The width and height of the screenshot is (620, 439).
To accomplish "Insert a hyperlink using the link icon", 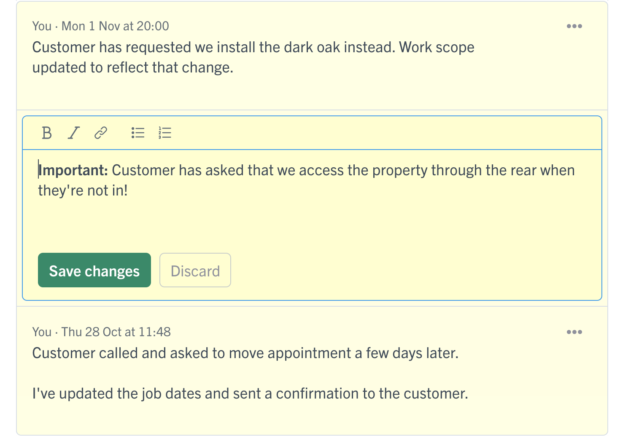I will 100,133.
